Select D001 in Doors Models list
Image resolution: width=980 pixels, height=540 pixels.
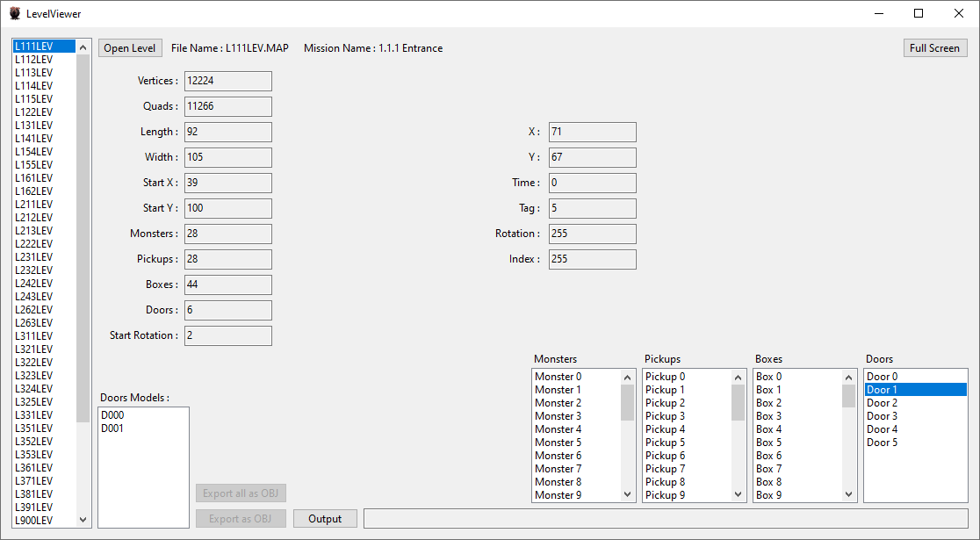[x=143, y=428]
